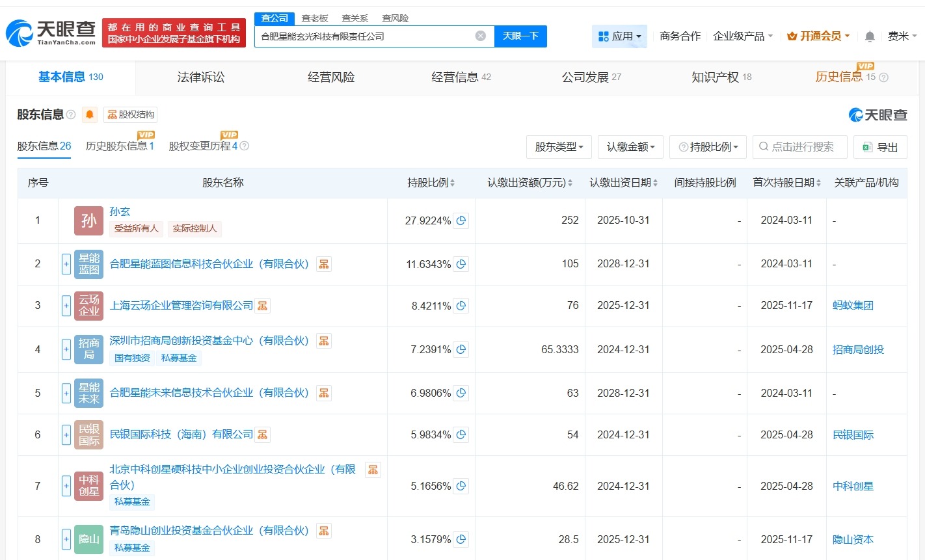Expand the plus beside 合肥星能蓝图信息科技合伙企业
The width and height of the screenshot is (925, 560).
point(66,263)
